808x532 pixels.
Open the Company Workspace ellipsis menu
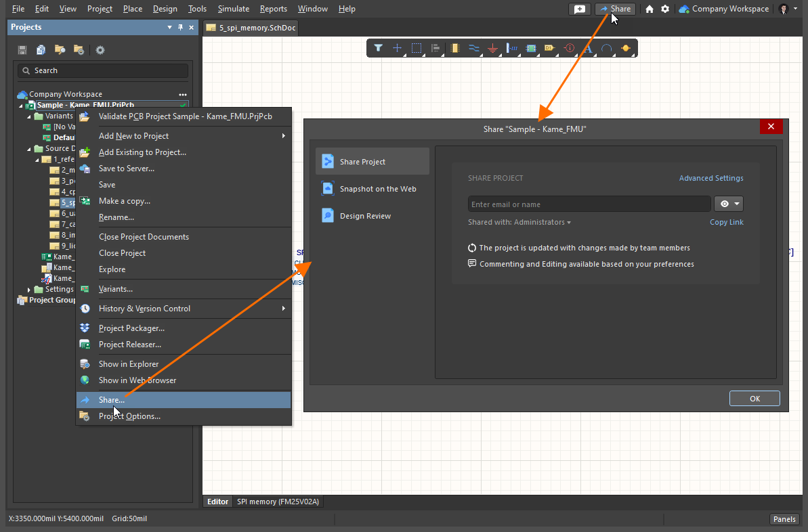coord(183,94)
